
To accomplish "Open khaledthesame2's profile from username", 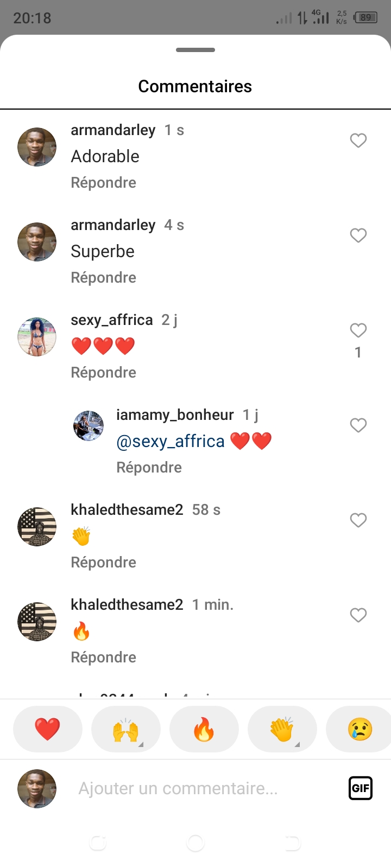I will (127, 510).
